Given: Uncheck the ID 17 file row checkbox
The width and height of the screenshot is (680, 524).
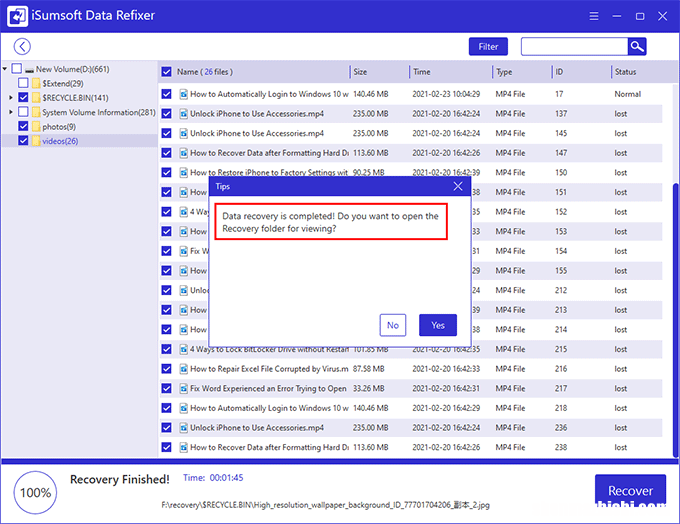Looking at the screenshot, I should (x=167, y=94).
